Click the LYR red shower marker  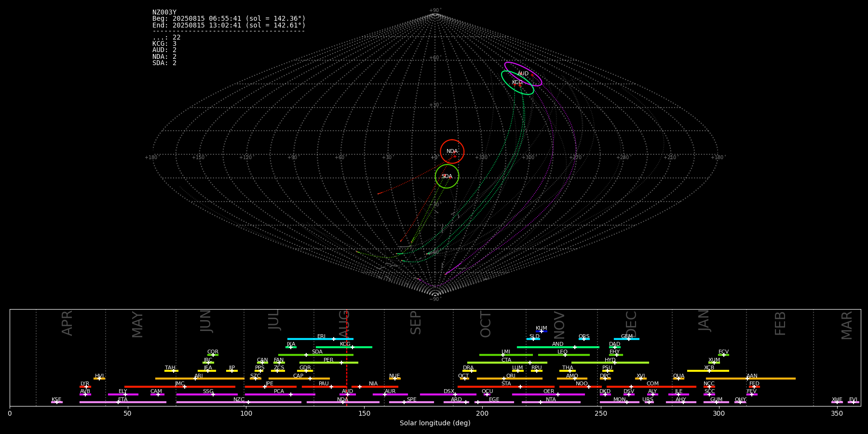click(x=85, y=386)
